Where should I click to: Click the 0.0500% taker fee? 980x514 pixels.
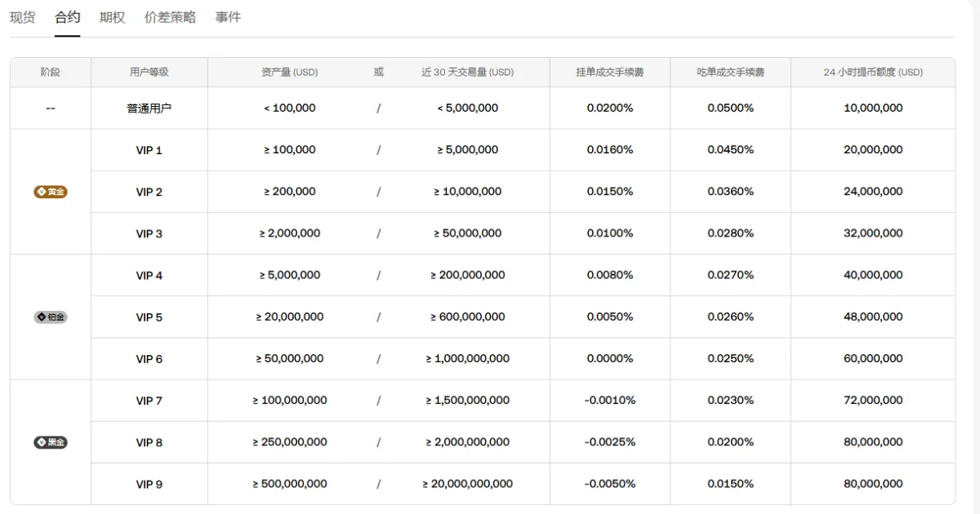click(x=731, y=108)
